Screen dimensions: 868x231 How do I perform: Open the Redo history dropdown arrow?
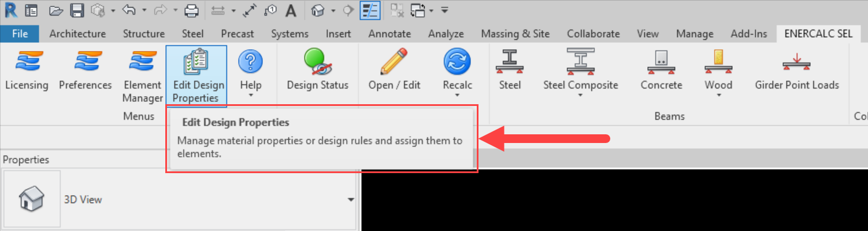click(x=176, y=10)
